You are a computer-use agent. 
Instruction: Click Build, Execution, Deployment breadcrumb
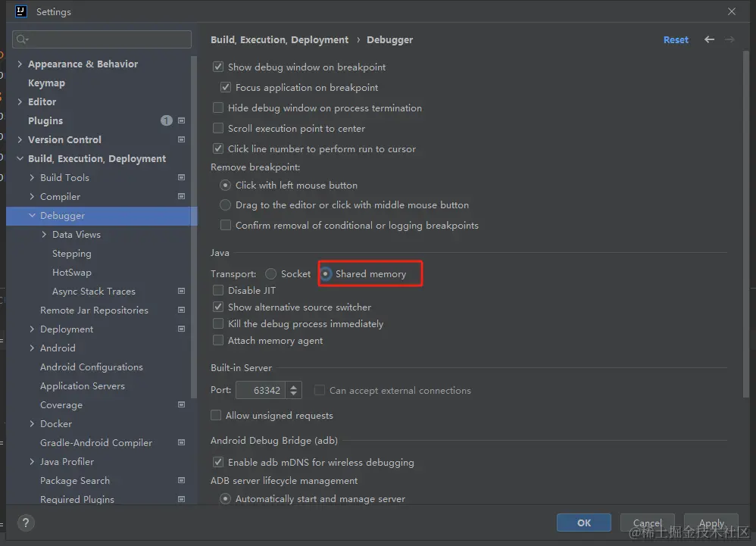click(280, 39)
